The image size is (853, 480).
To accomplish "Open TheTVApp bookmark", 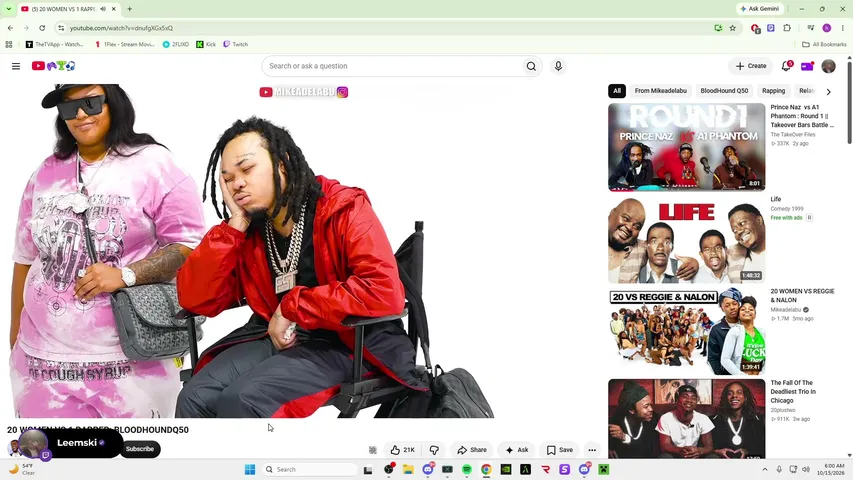I will click(54, 44).
